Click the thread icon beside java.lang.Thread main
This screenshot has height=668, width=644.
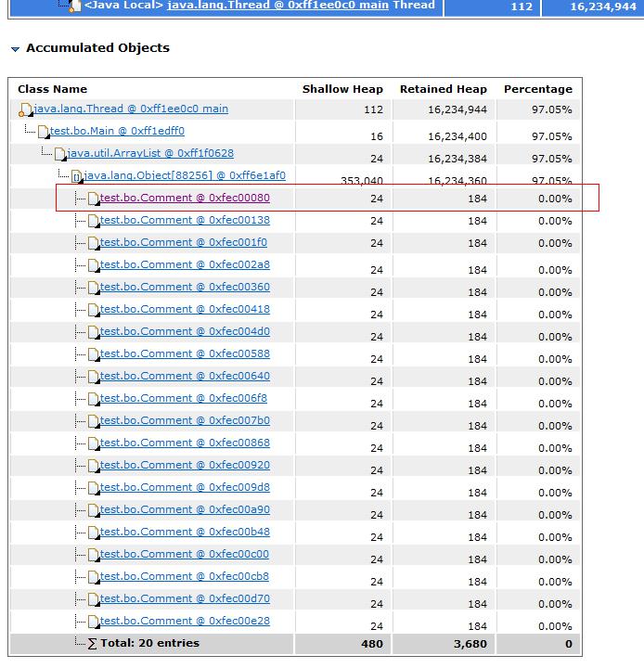coord(26,109)
